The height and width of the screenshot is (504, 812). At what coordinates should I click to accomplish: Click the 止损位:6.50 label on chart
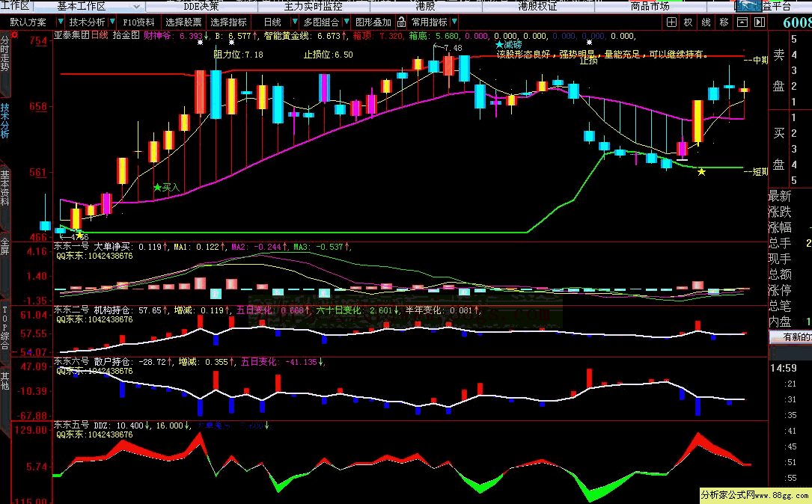point(329,55)
